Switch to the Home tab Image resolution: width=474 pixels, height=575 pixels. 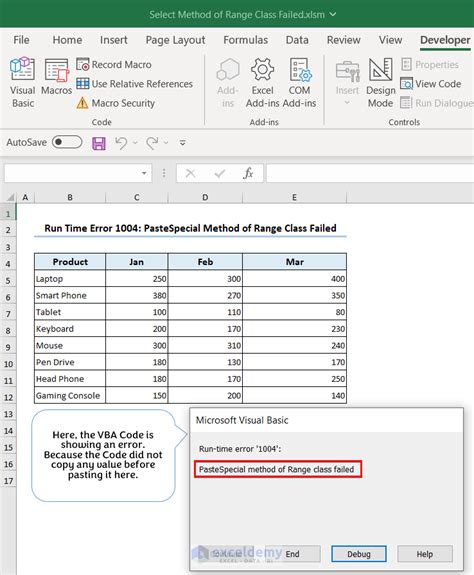67,40
